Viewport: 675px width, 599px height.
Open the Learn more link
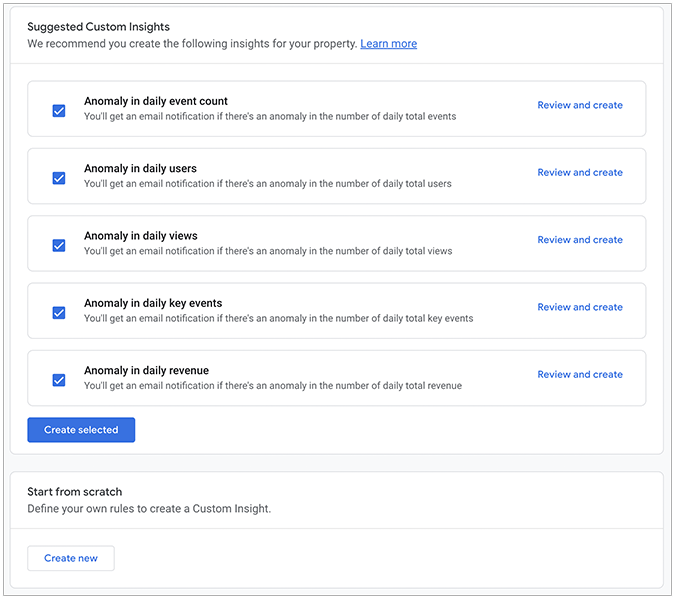click(388, 44)
